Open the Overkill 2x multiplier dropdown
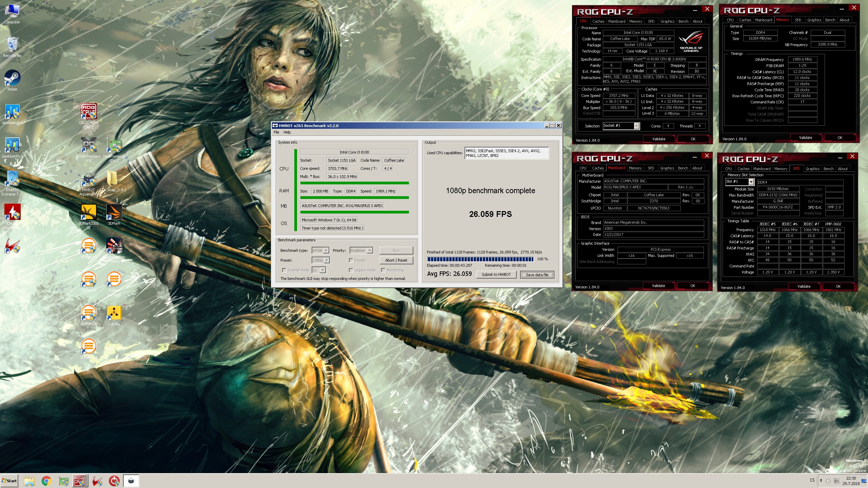The height and width of the screenshot is (488, 868). 319,270
